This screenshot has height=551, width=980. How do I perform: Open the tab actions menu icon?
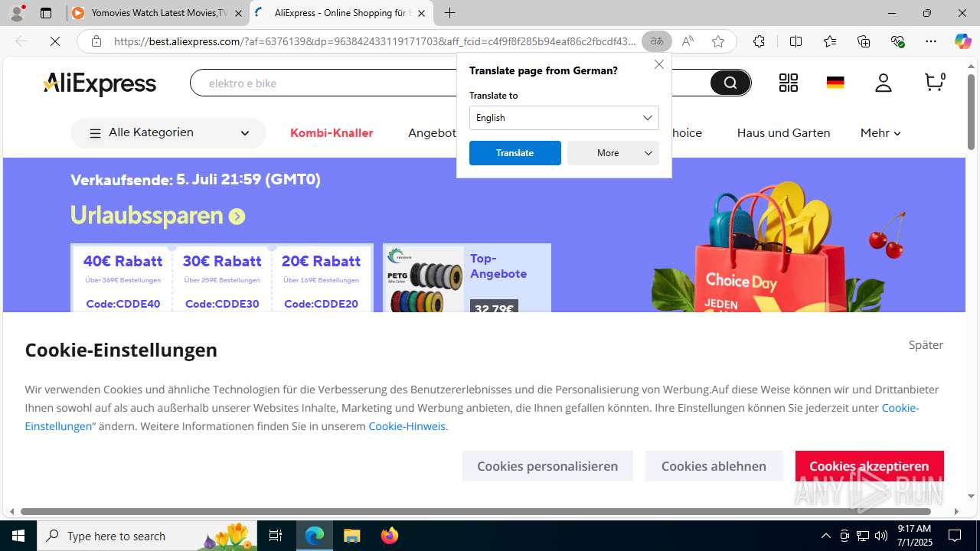46,13
